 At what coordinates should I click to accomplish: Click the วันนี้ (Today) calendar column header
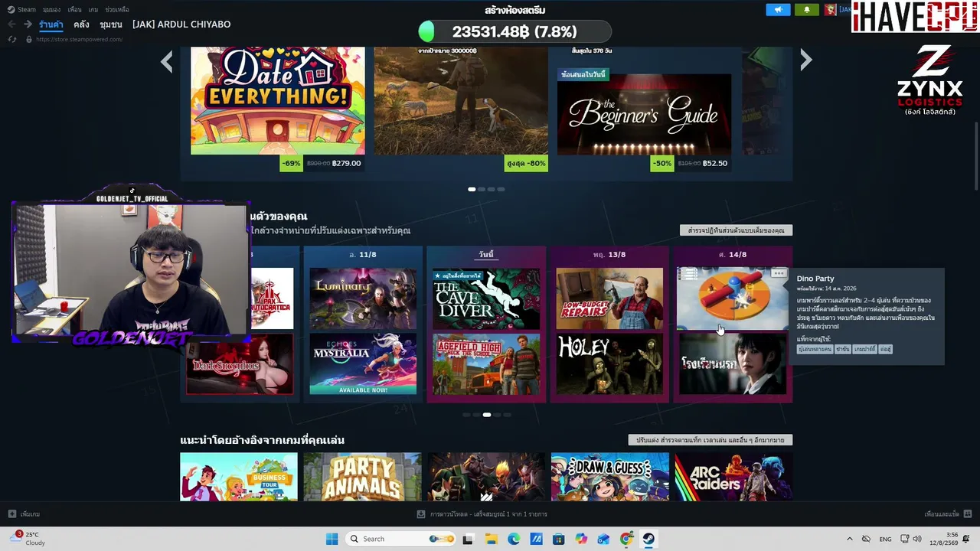click(486, 254)
